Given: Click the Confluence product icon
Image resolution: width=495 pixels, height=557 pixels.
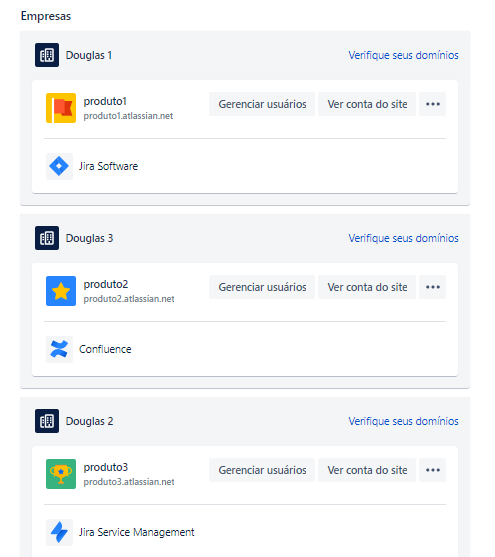Looking at the screenshot, I should (59, 349).
